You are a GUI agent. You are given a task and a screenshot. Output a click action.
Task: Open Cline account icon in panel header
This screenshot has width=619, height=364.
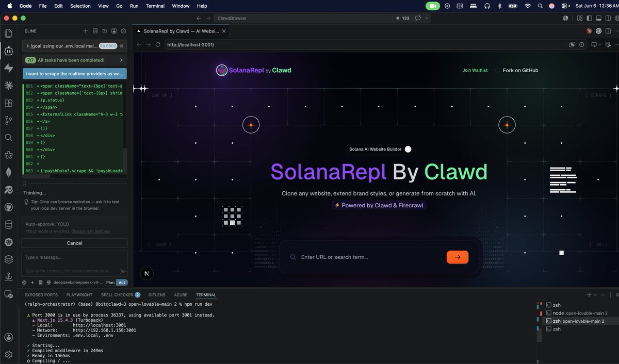point(114,31)
